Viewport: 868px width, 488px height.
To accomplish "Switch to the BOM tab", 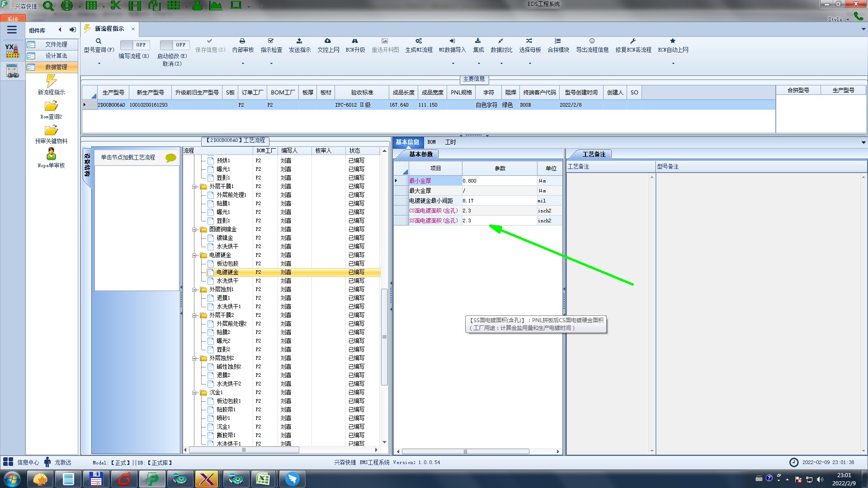I will (x=431, y=142).
